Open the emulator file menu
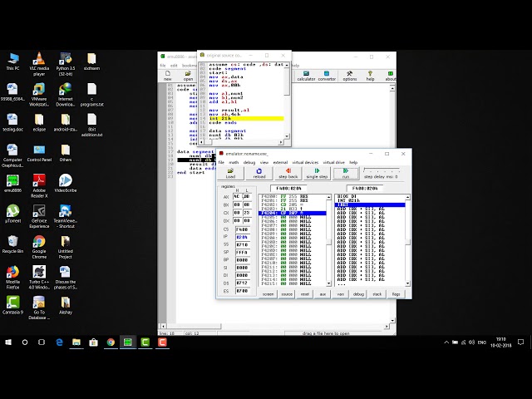The width and height of the screenshot is (532, 399). 221,163
